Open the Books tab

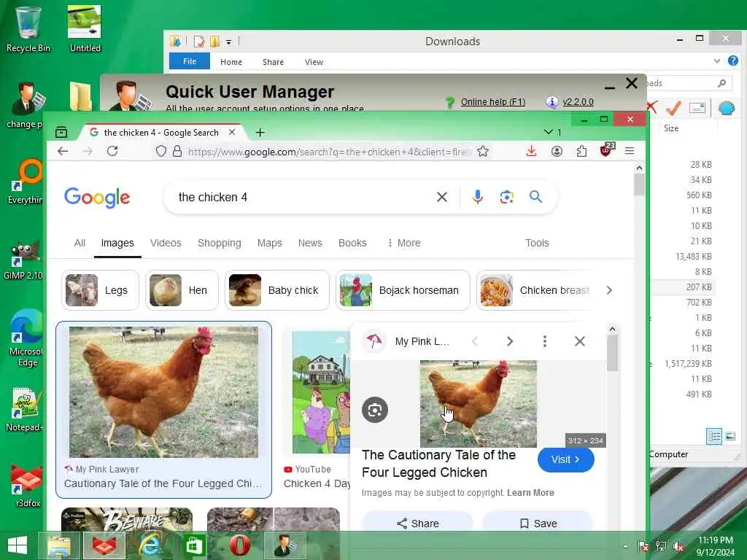(x=352, y=243)
